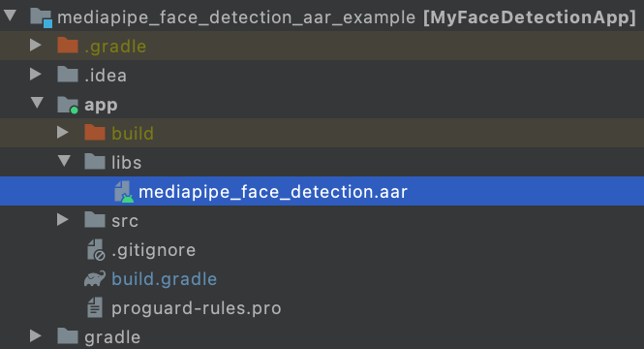Click the Gradle elephant icon
This screenshot has height=349, width=644.
(95, 278)
